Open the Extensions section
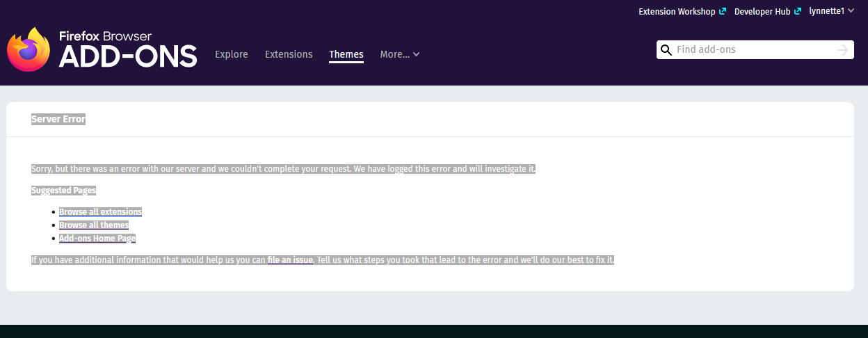Viewport: 868px width, 338px height. click(x=289, y=54)
